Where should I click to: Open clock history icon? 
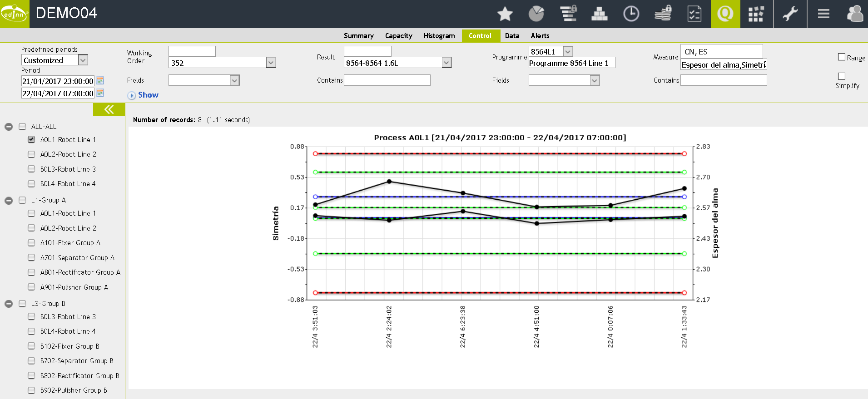pyautogui.click(x=631, y=14)
